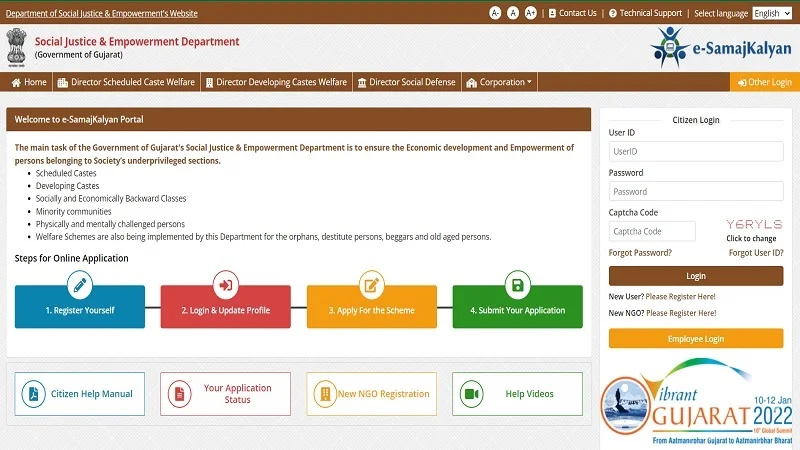This screenshot has height=450, width=800.
Task: Click the Other Login arrow icon
Action: tap(742, 83)
